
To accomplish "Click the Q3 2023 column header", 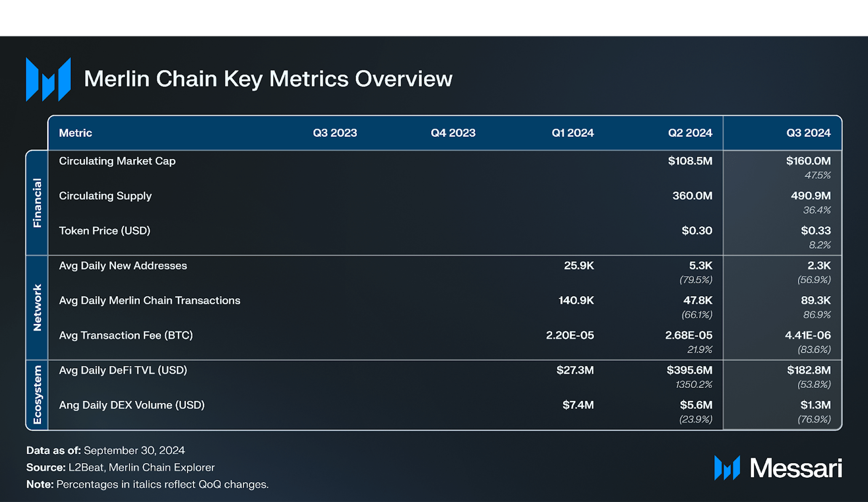I will pyautogui.click(x=335, y=133).
